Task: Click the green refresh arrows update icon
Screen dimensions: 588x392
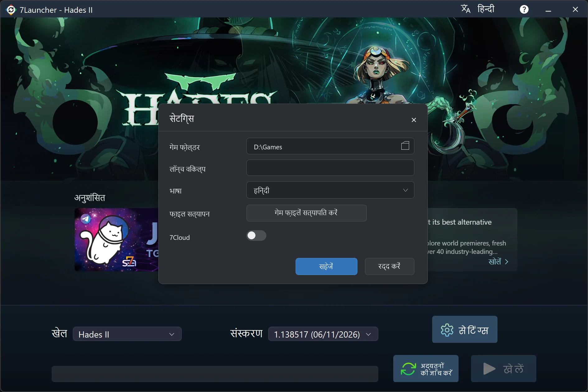Action: [x=408, y=369]
